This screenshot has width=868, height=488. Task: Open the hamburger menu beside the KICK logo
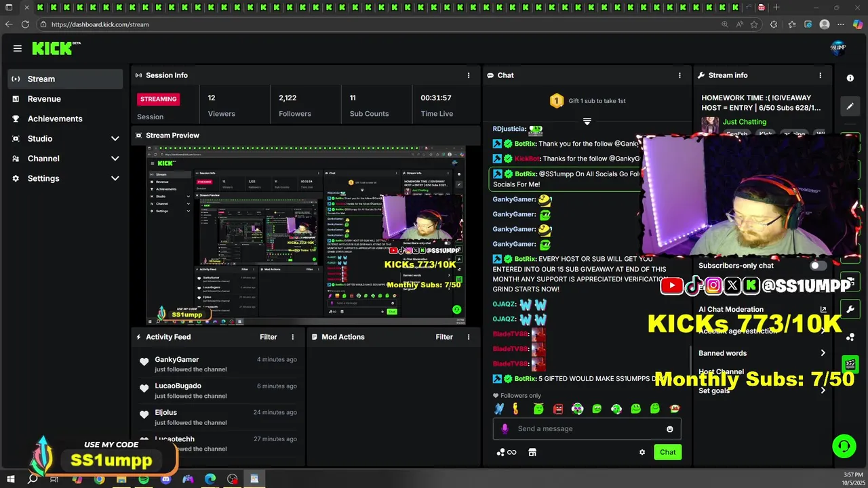pyautogui.click(x=18, y=48)
